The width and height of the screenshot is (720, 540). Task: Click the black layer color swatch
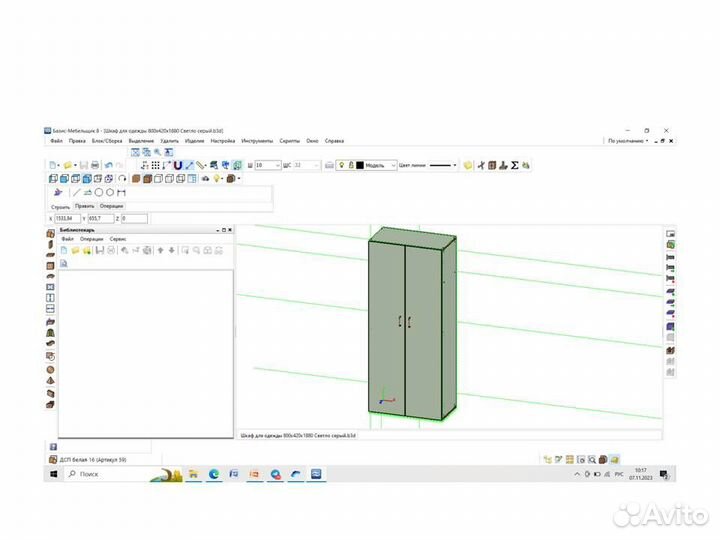pyautogui.click(x=360, y=165)
